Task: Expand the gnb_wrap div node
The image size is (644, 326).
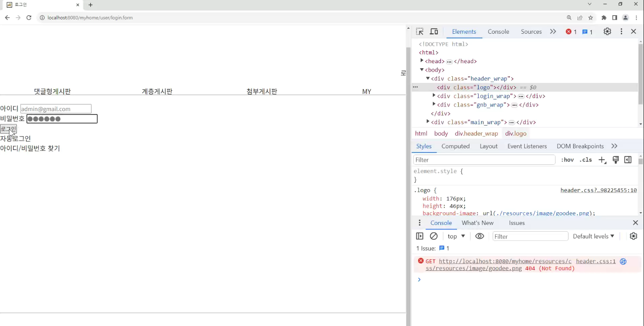Action: (434, 104)
